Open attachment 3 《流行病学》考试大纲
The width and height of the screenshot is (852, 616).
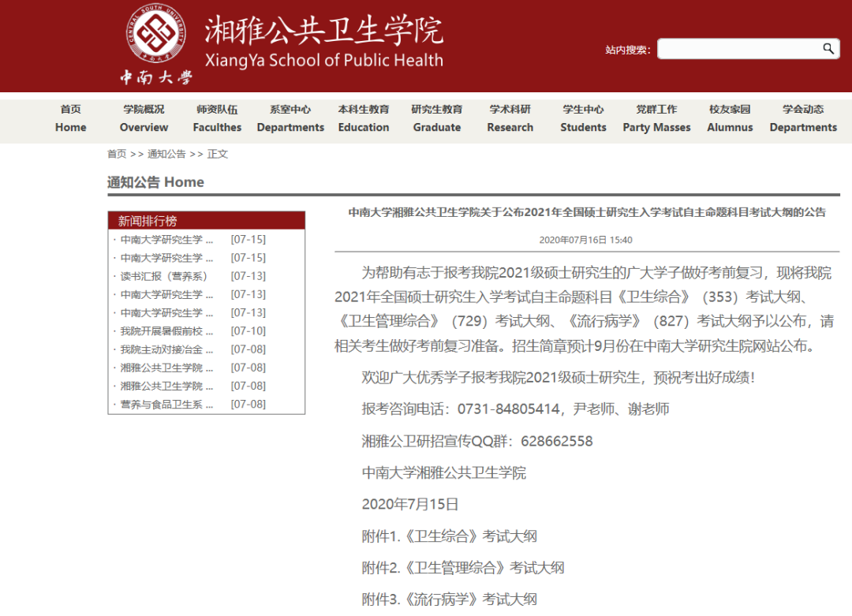(450, 599)
